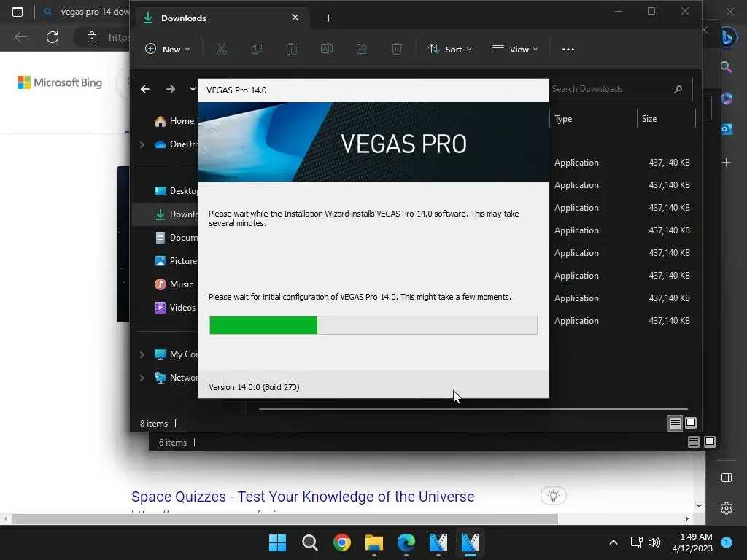747x560 pixels.
Task: Select Desktop in Explorer sidebar
Action: [175, 191]
